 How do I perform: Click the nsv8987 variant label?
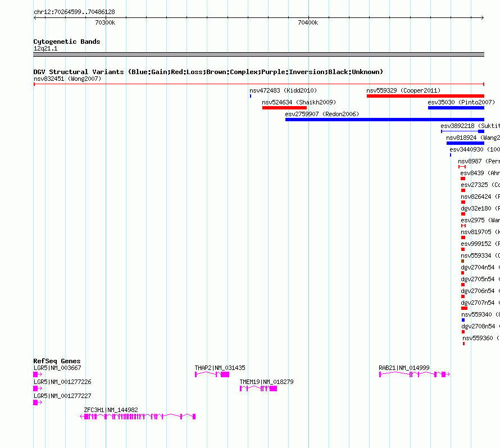click(x=479, y=161)
